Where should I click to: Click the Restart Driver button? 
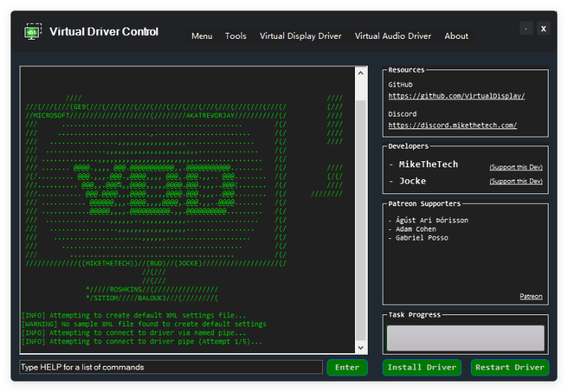point(510,367)
